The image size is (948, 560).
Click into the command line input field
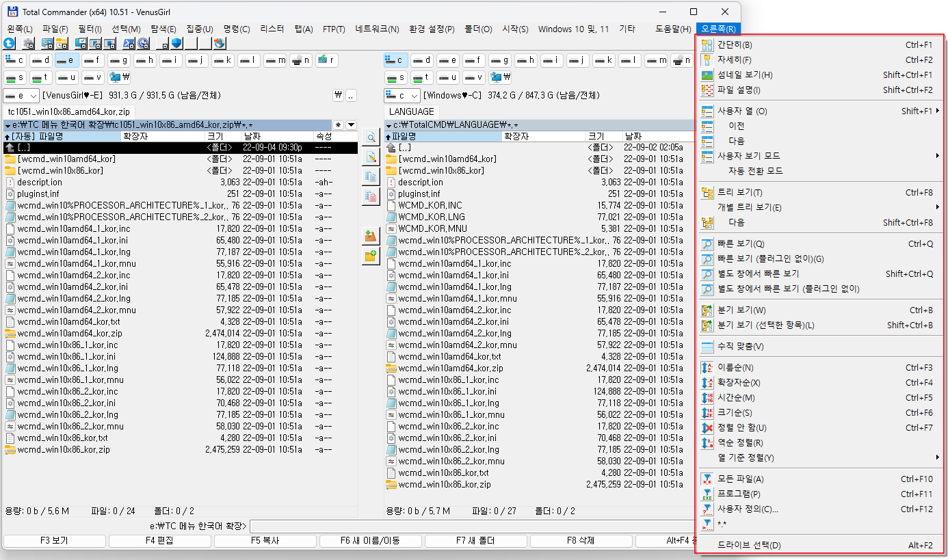tap(472, 526)
